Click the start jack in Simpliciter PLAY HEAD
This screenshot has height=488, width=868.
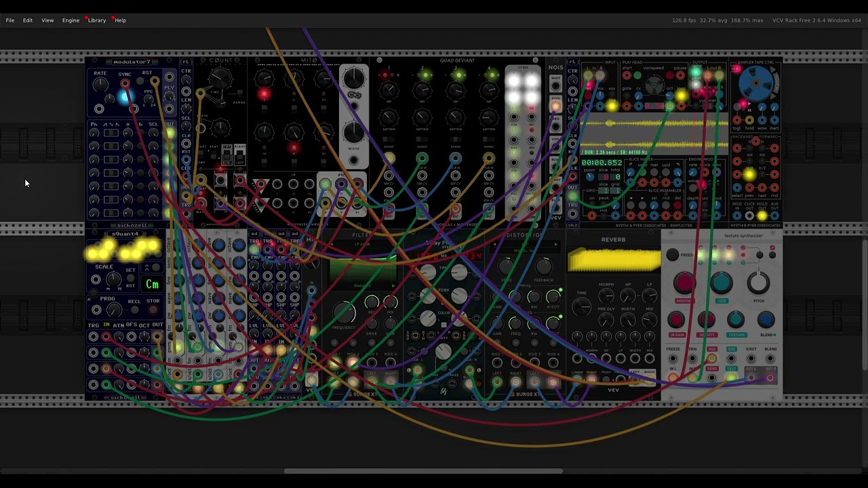pos(627,75)
